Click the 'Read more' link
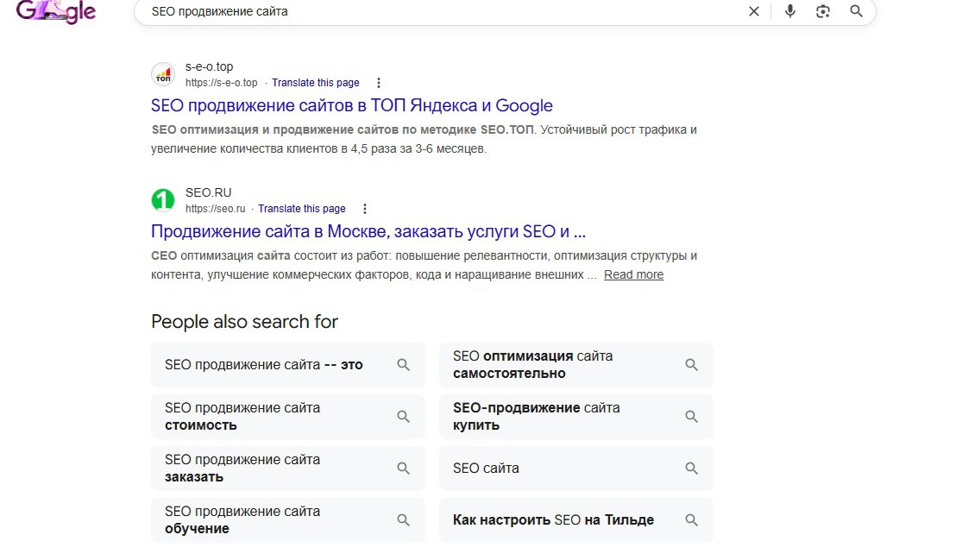The width and height of the screenshot is (962, 560). 634,274
